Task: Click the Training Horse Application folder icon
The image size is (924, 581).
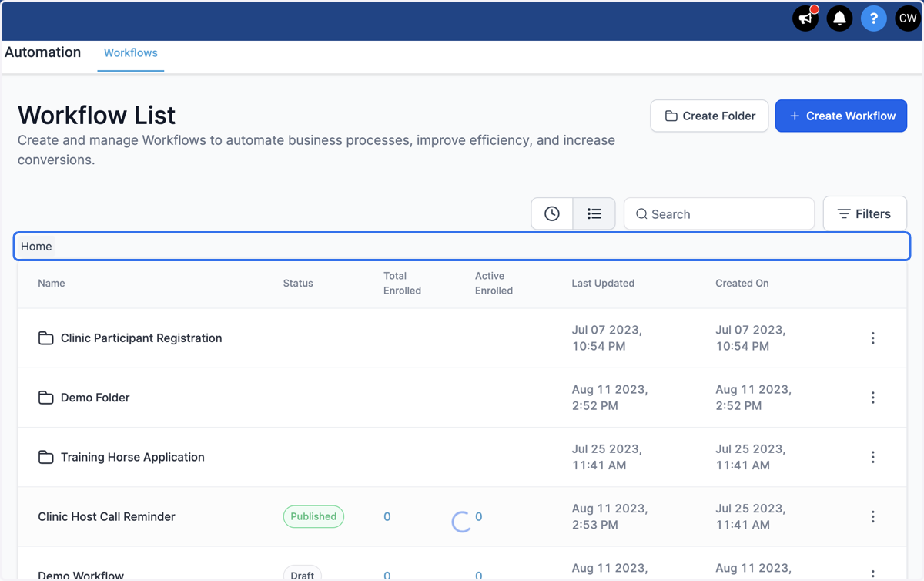Action: pyautogui.click(x=45, y=457)
